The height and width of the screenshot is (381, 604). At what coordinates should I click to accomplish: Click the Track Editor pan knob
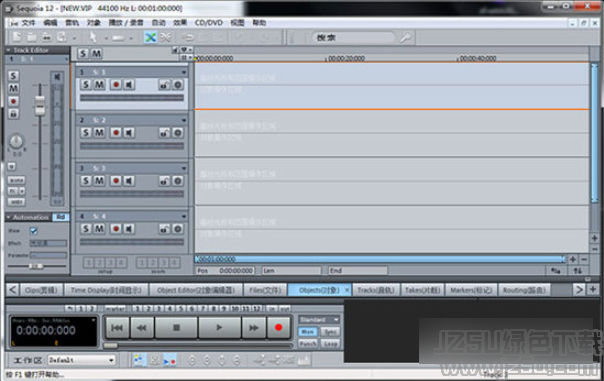pyautogui.click(x=16, y=141)
